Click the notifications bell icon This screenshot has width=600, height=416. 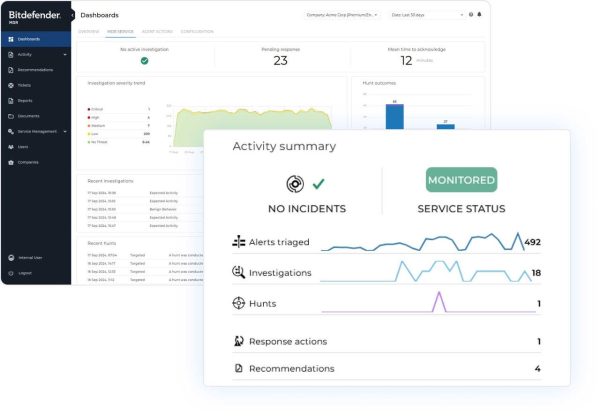479,15
